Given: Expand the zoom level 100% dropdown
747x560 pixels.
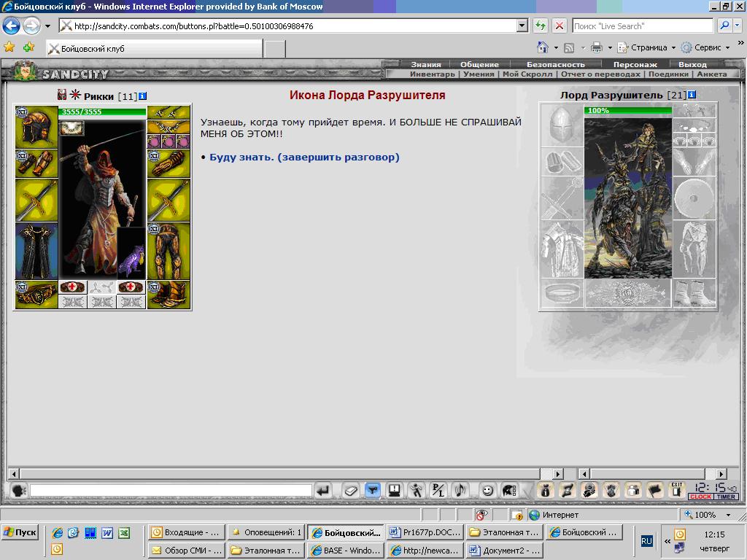Looking at the screenshot, I should (x=728, y=515).
